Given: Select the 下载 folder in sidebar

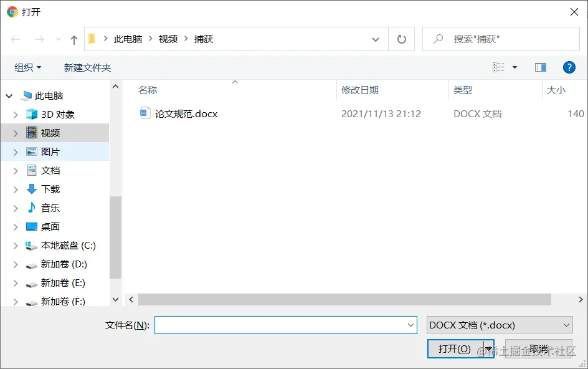Looking at the screenshot, I should tap(50, 189).
